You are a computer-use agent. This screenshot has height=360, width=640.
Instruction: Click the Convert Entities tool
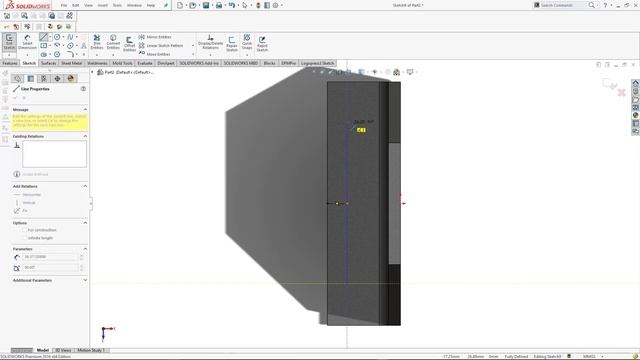coord(113,42)
